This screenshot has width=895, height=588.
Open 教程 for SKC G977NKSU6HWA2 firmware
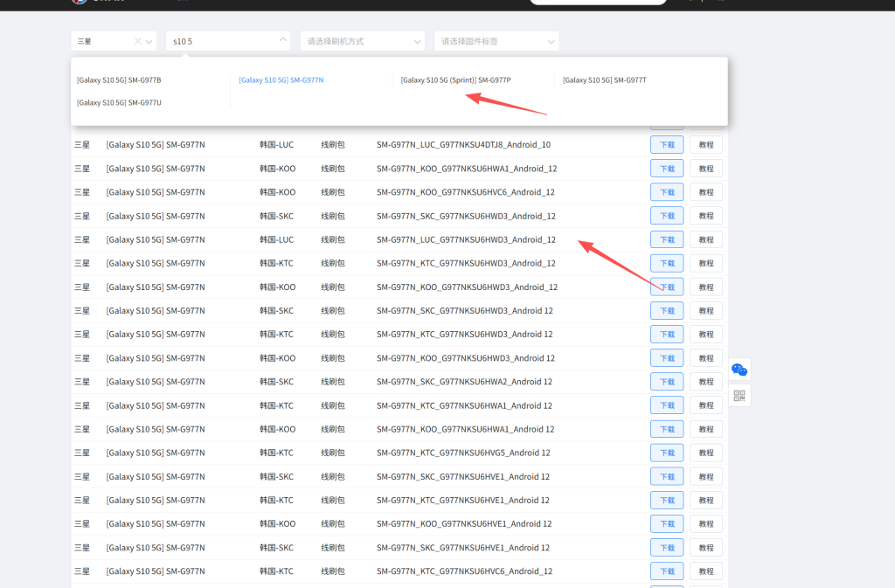point(706,382)
